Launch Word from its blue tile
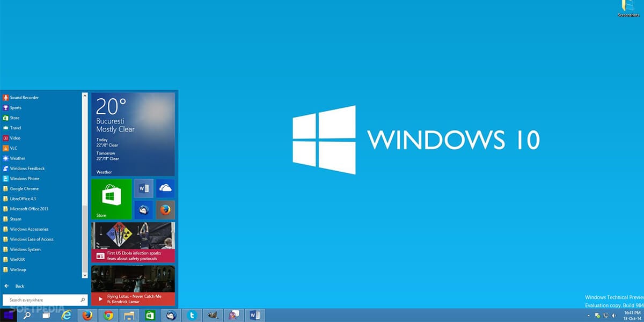Viewport: 644px width, 322px height. point(144,188)
